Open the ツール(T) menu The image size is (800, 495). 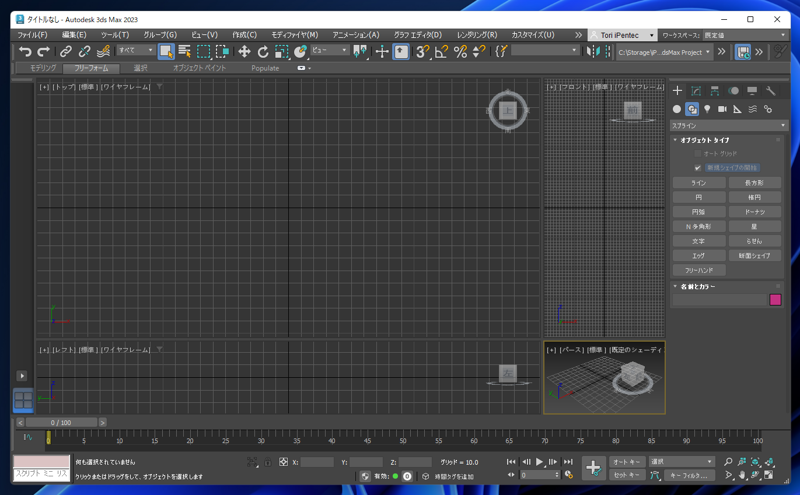pos(115,35)
